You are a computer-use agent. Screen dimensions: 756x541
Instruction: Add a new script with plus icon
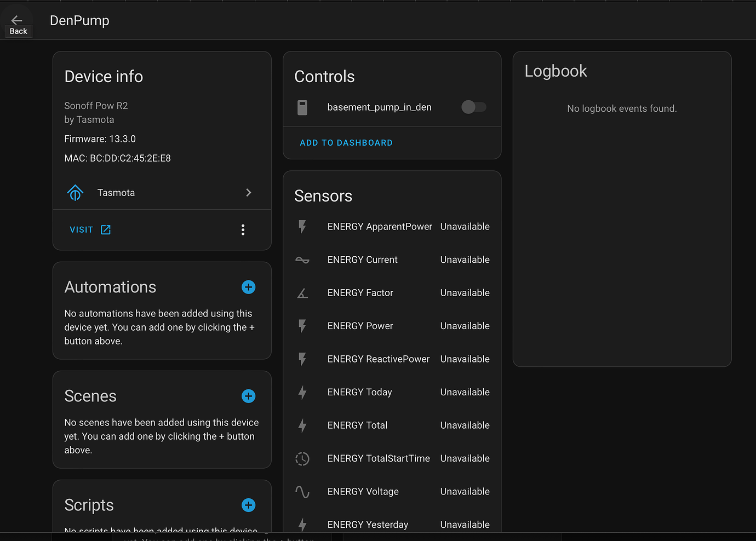(x=249, y=505)
